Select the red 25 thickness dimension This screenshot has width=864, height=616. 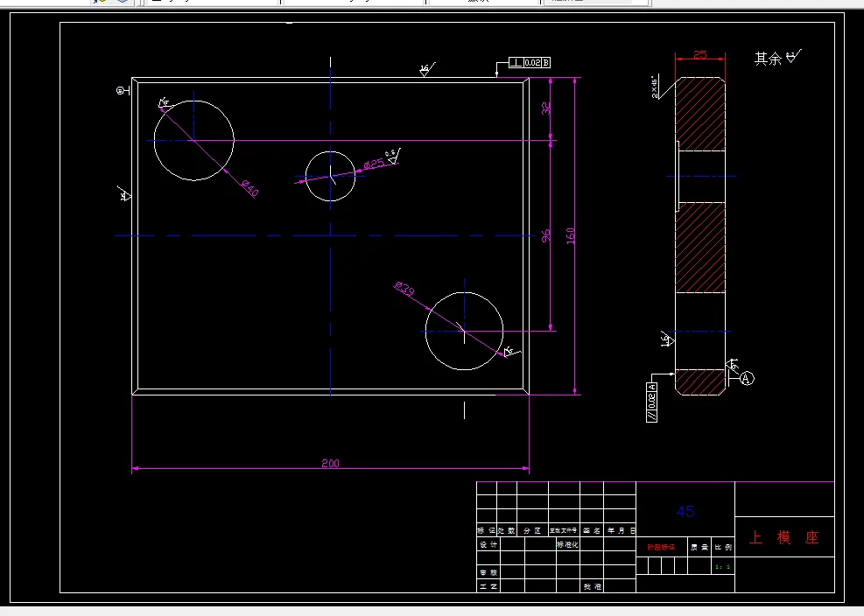(699, 54)
